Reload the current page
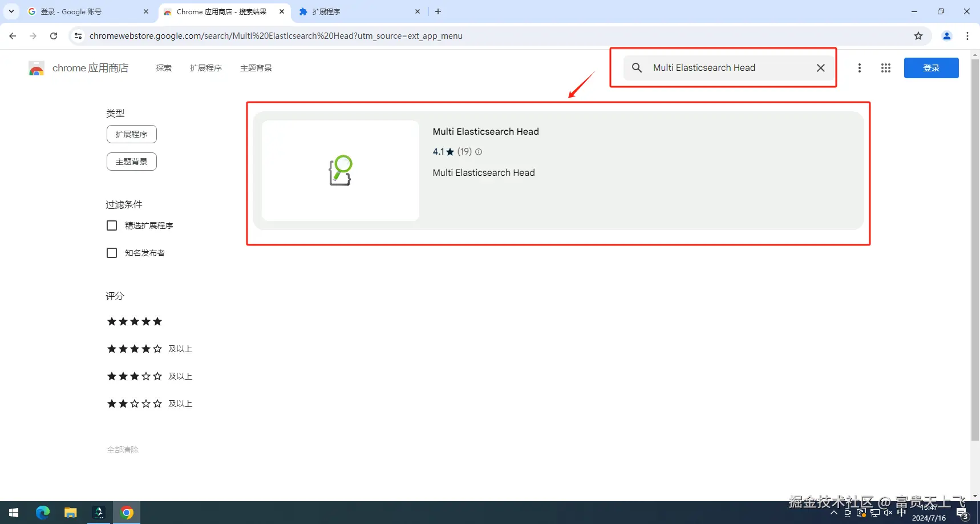This screenshot has width=980, height=524. pyautogui.click(x=54, y=36)
